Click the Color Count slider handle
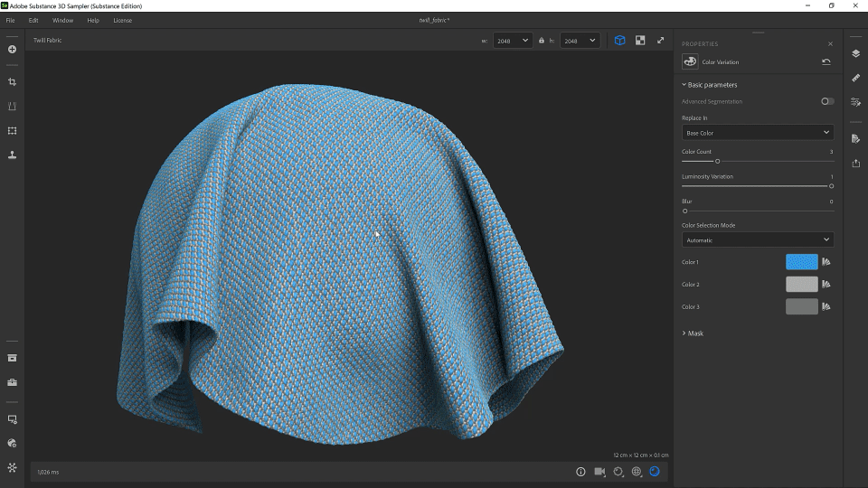The width and height of the screenshot is (868, 488). pos(717,161)
